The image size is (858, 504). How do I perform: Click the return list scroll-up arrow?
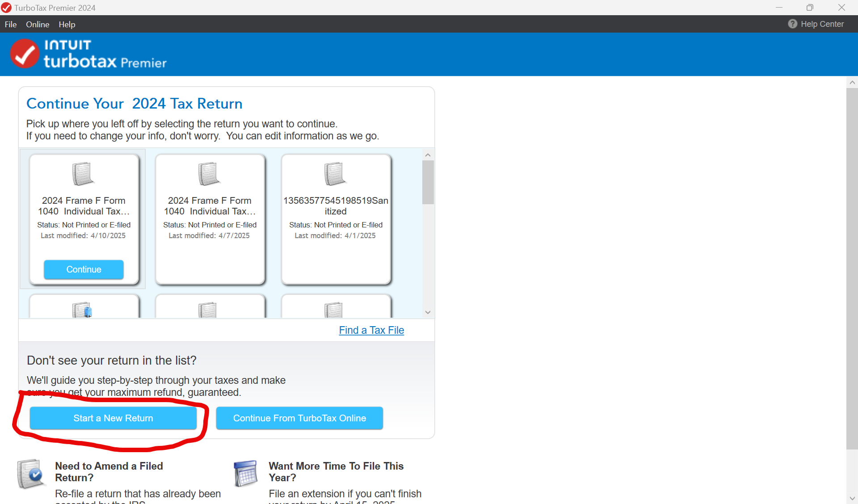pyautogui.click(x=428, y=155)
